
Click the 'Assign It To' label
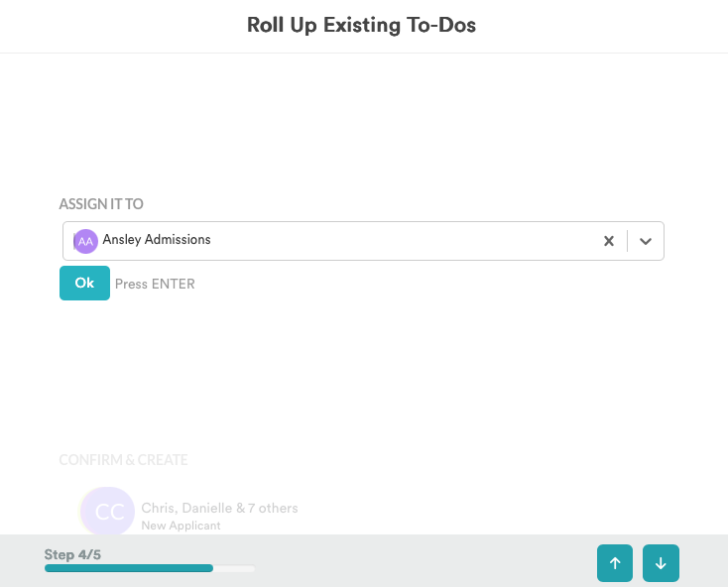[101, 203]
